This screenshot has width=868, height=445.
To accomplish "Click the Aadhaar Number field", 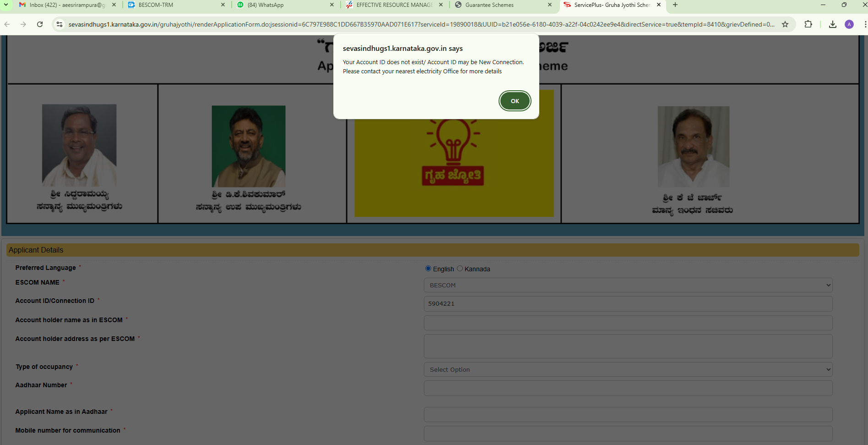I will click(628, 388).
